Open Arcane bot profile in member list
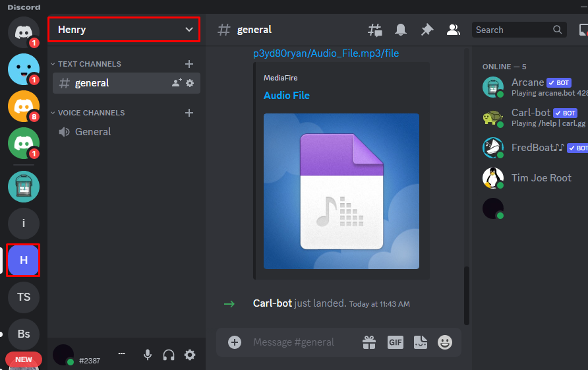The width and height of the screenshot is (588, 370). [x=535, y=87]
